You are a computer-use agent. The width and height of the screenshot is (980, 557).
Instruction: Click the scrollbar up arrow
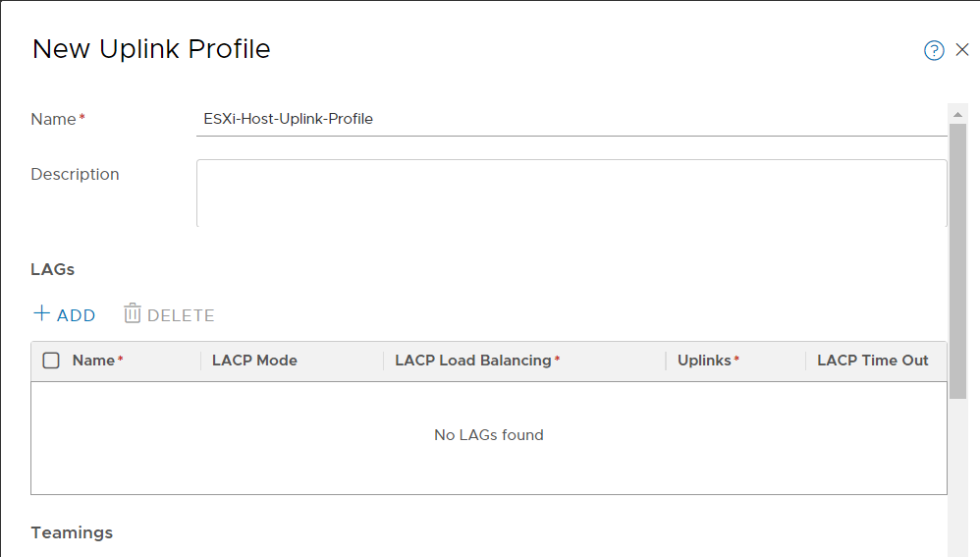957,114
